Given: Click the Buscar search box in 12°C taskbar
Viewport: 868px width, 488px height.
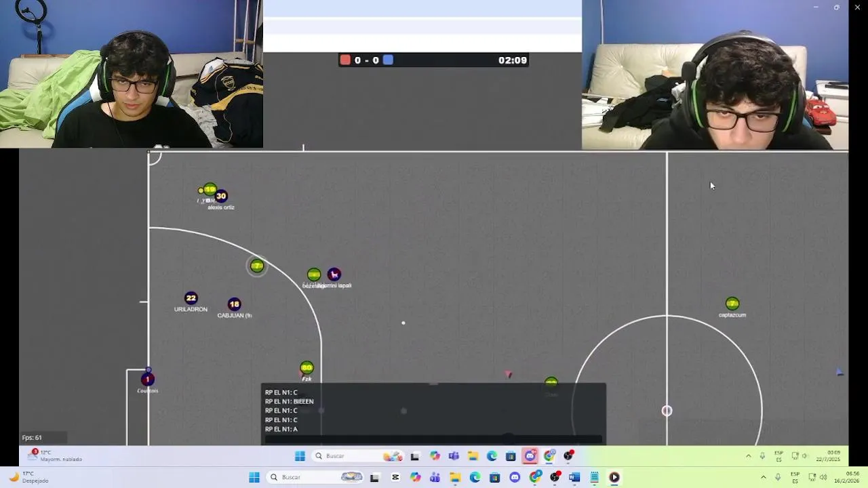Looking at the screenshot, I should (357, 456).
